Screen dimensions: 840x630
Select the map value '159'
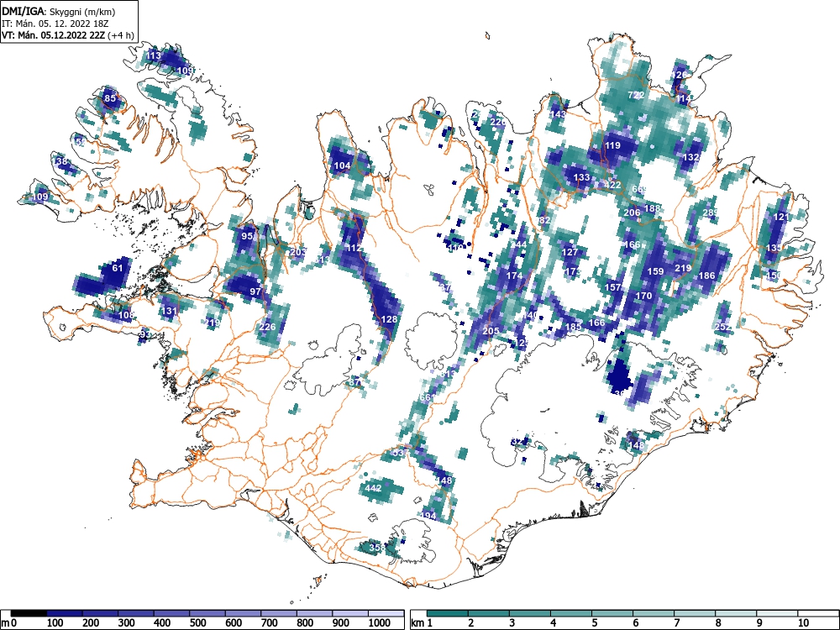click(655, 271)
